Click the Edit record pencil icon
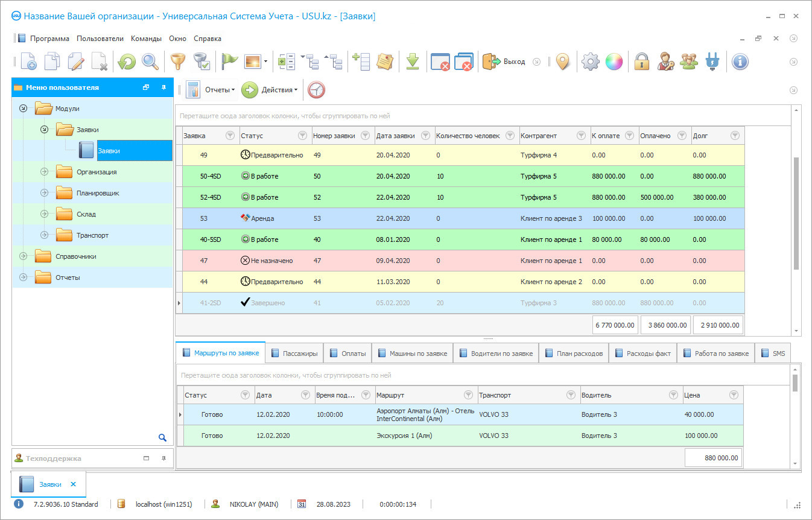812x520 pixels. click(76, 62)
